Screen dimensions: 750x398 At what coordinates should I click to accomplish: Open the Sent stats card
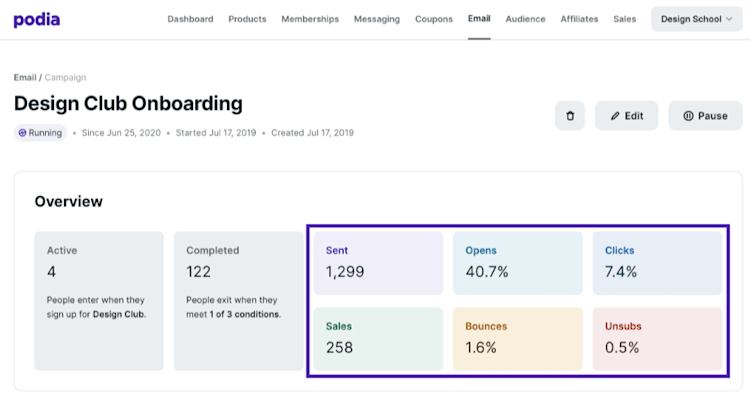(378, 263)
